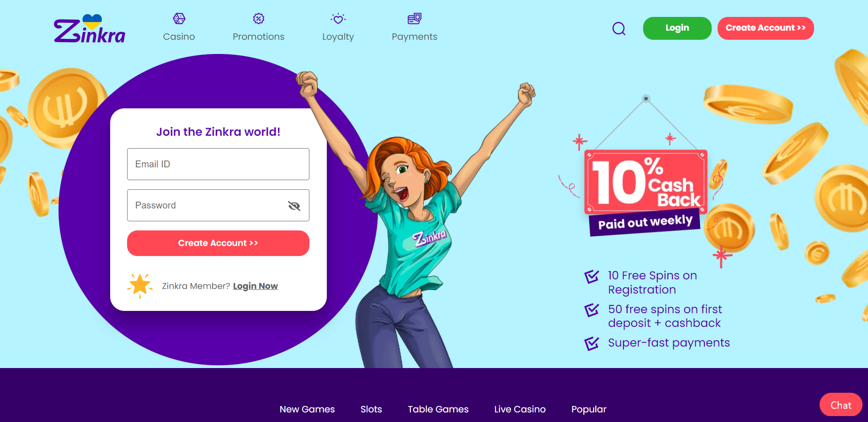Click the green Login button

pyautogui.click(x=677, y=28)
